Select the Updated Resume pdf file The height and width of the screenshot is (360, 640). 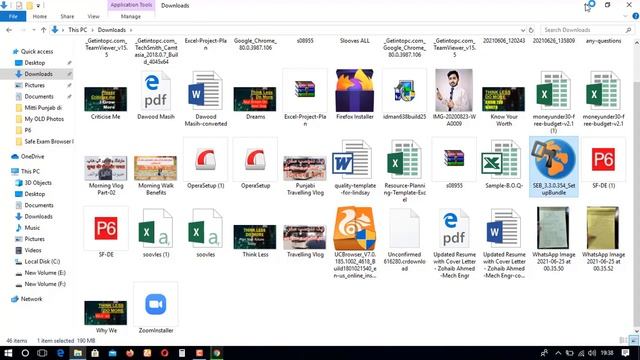pyautogui.click(x=454, y=228)
